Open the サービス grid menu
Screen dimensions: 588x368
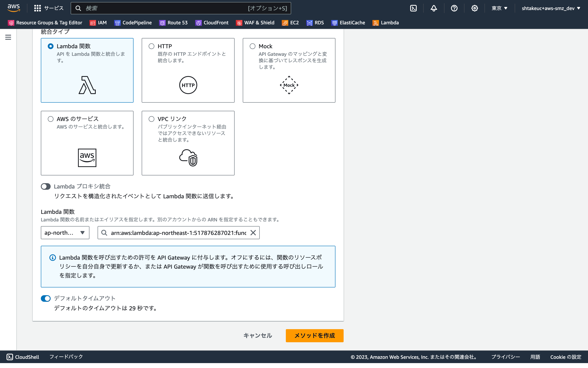(49, 8)
